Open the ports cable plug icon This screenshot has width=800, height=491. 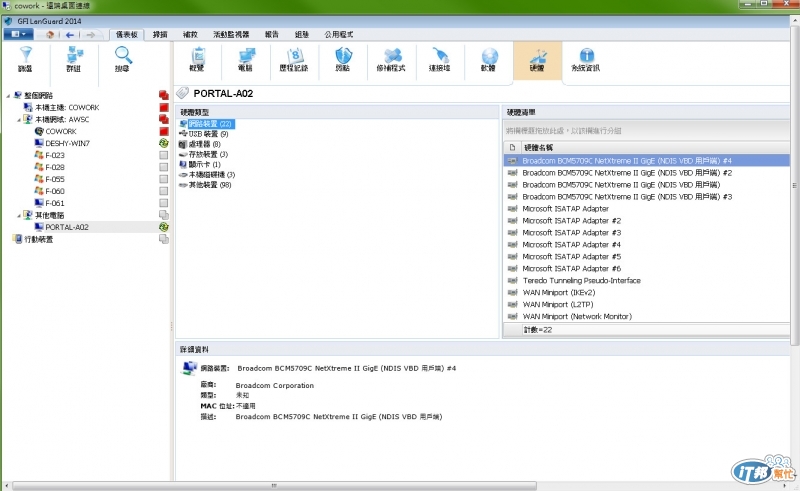coord(440,56)
